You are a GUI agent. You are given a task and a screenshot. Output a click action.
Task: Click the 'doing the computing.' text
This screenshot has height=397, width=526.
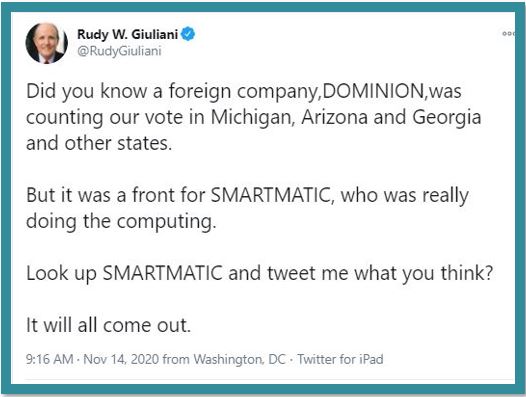click(121, 221)
